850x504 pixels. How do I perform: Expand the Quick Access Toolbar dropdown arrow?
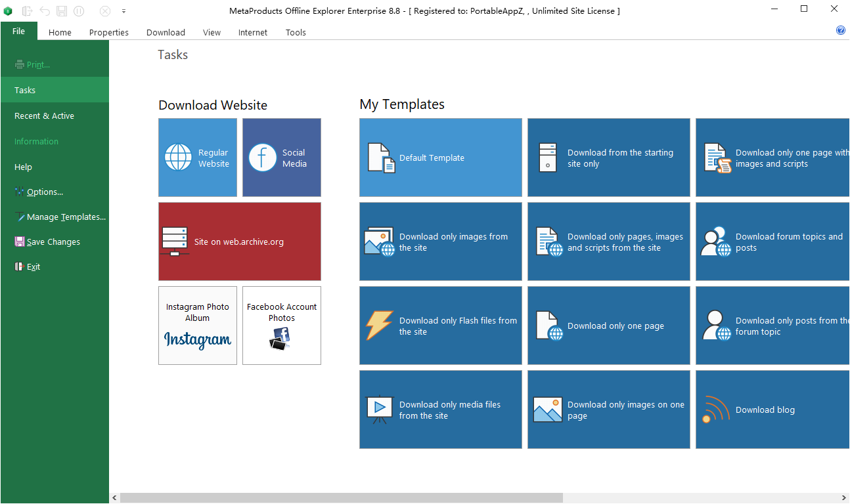[124, 11]
